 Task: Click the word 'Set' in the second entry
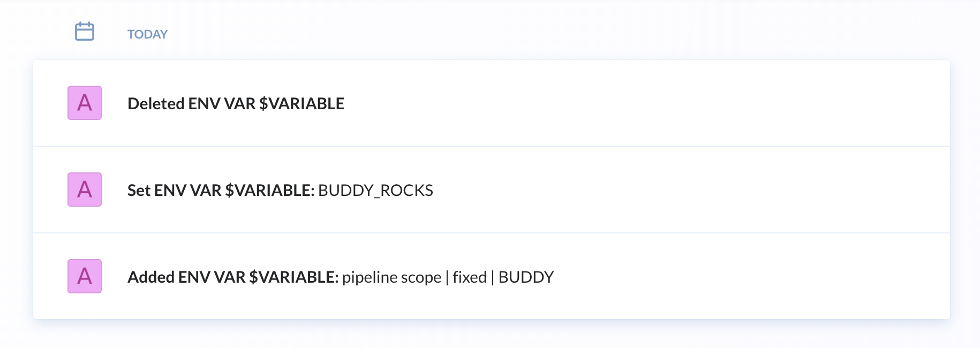139,190
